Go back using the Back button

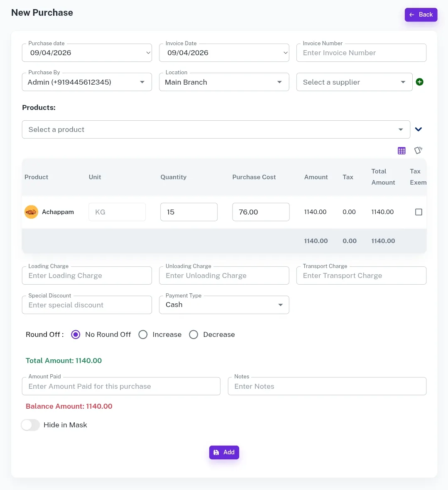point(421,15)
